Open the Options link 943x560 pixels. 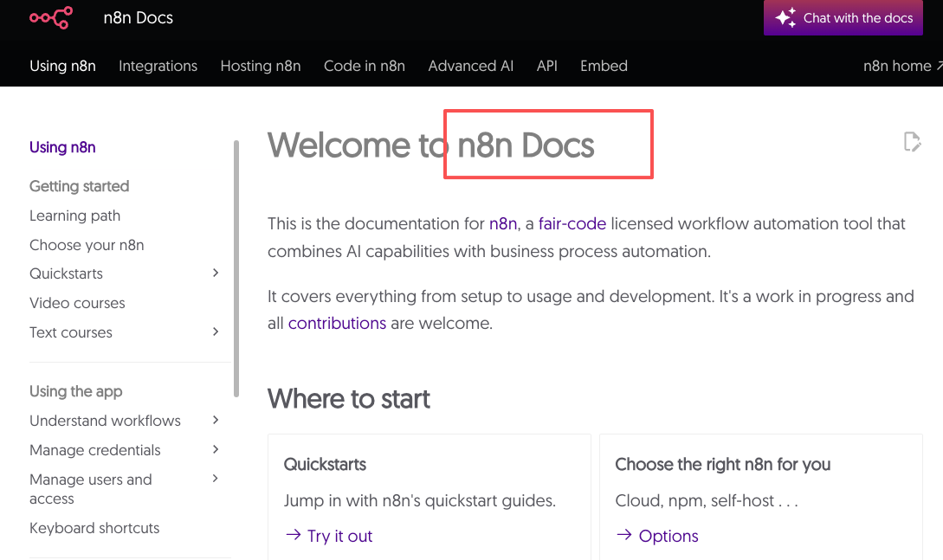[x=668, y=536]
